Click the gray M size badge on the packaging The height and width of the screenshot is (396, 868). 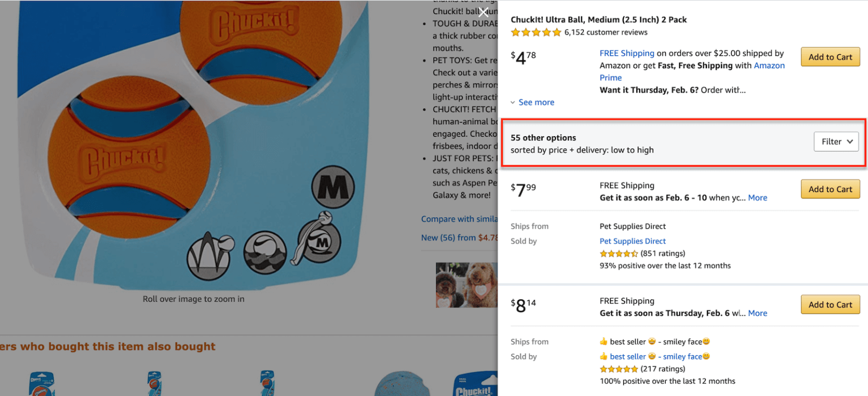click(332, 187)
